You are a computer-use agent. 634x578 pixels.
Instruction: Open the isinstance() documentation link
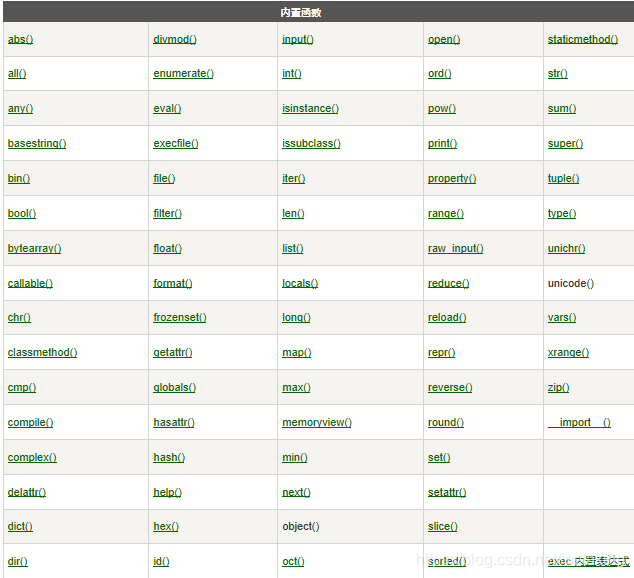[x=310, y=108]
